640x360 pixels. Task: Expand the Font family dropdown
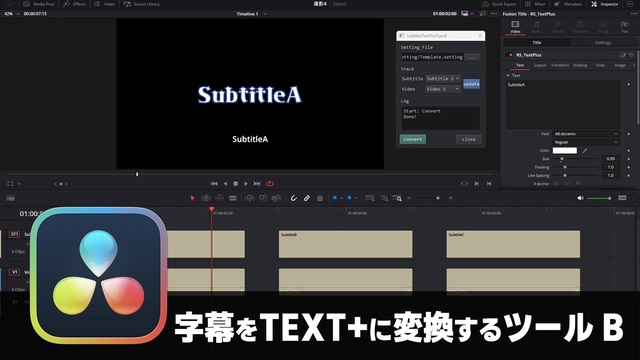586,134
